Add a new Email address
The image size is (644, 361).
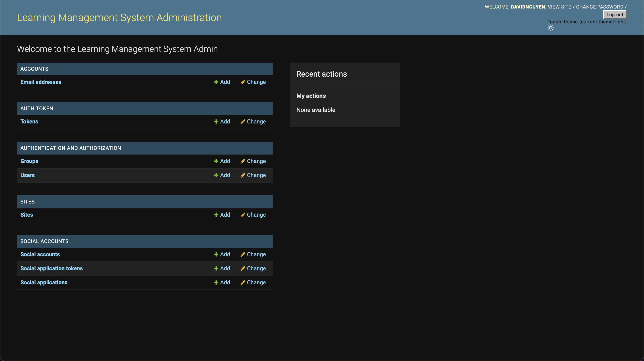222,82
